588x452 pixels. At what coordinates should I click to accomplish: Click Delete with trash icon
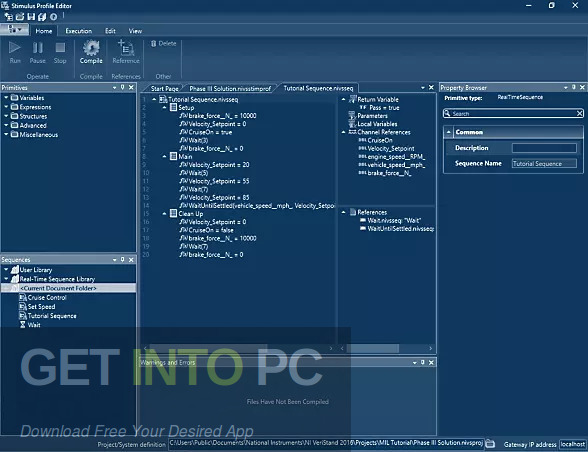[x=163, y=44]
